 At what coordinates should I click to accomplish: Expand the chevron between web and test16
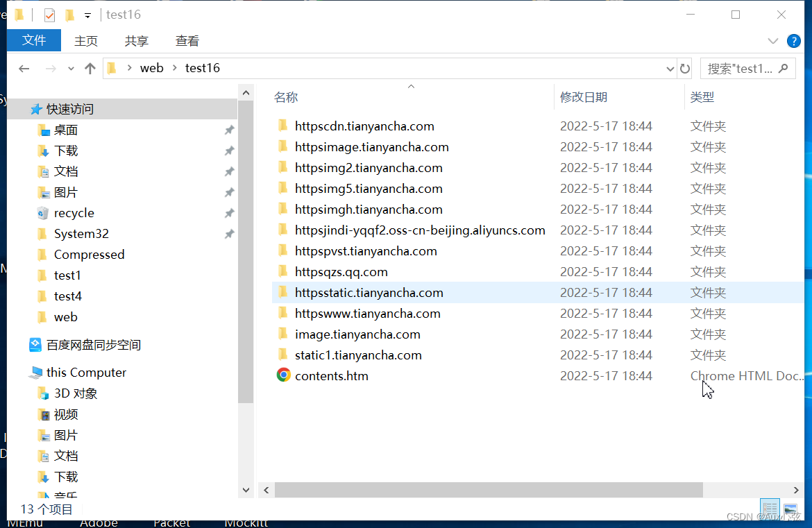(174, 68)
